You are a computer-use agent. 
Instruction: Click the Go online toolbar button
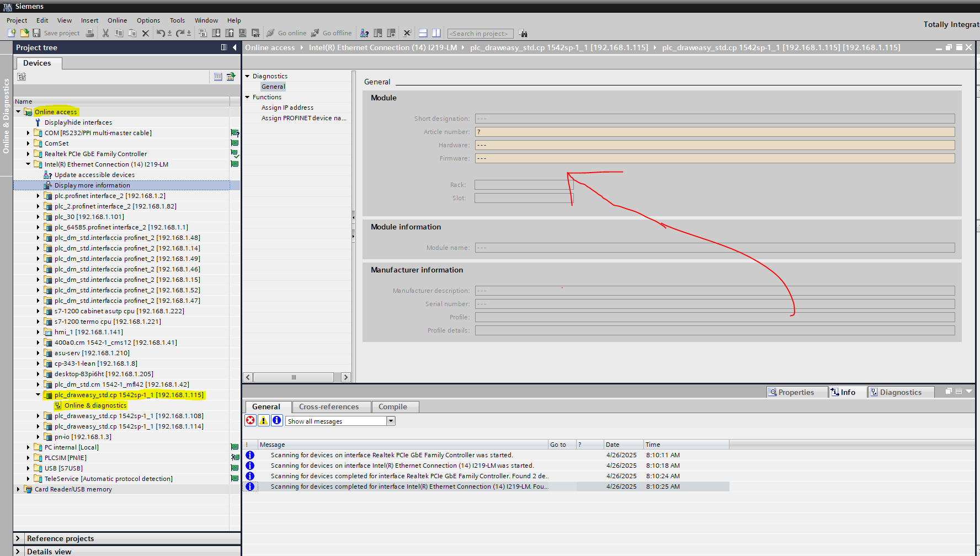(x=286, y=33)
